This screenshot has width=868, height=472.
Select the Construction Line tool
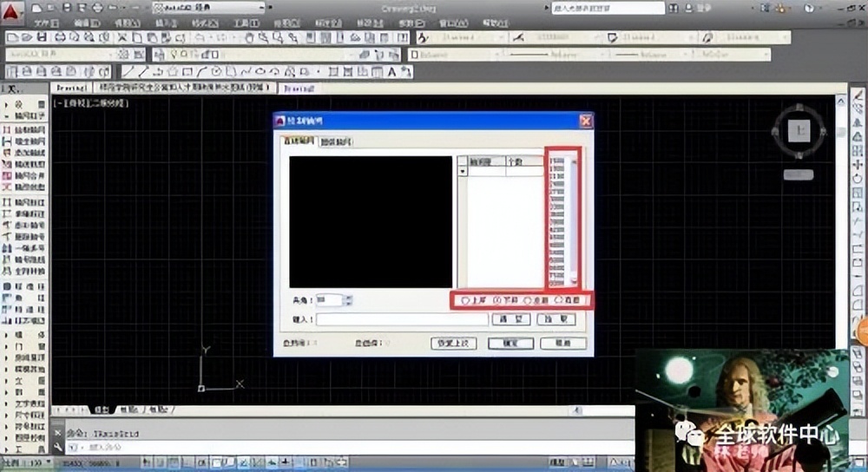[143, 72]
